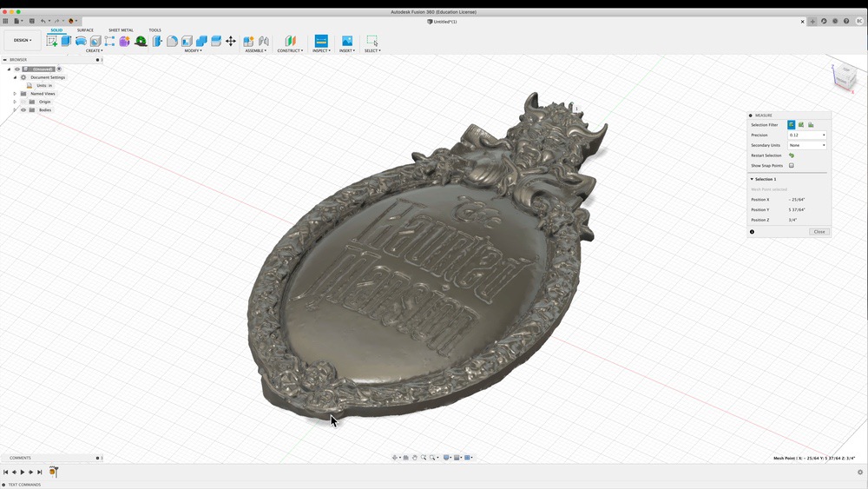
Task: Jump to the timeline end
Action: 39,472
